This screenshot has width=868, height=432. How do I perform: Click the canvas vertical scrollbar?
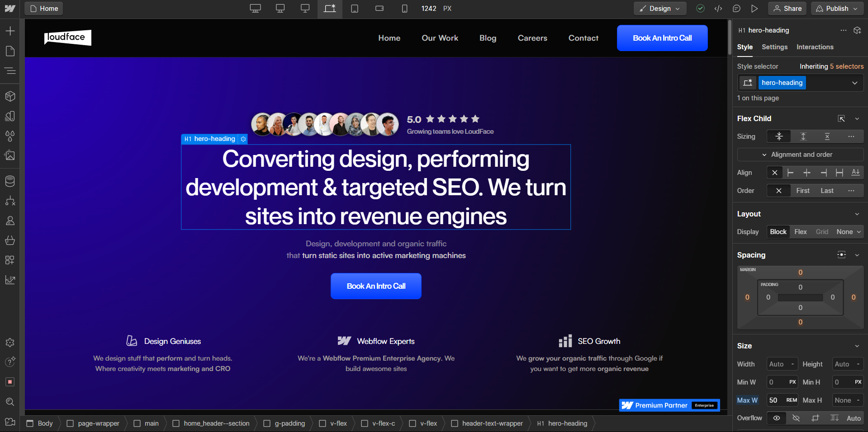point(730,37)
